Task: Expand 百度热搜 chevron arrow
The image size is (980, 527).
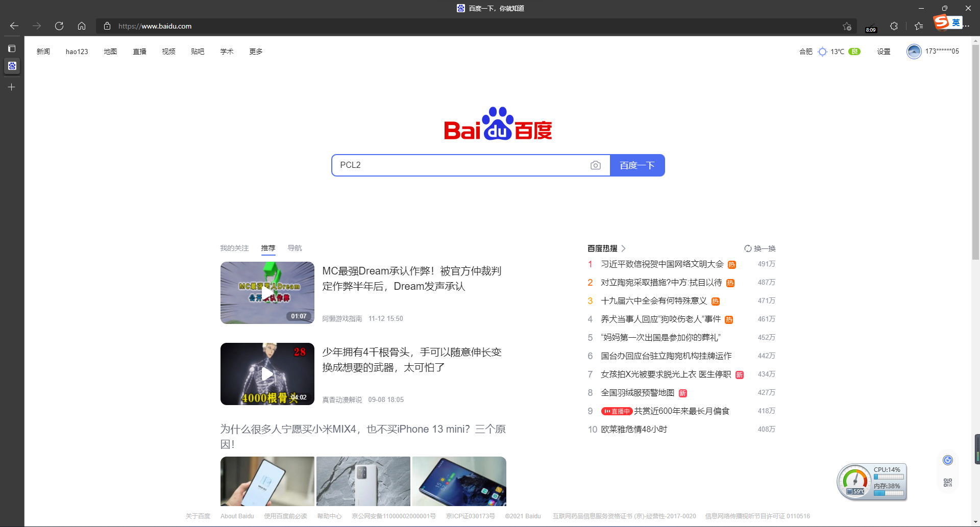Action: click(624, 248)
